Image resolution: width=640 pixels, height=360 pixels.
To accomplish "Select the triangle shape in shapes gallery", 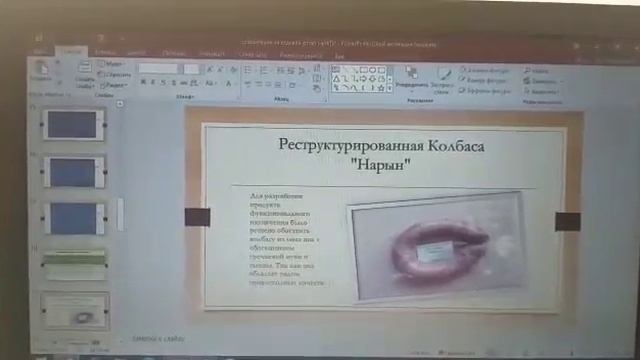I will pos(336,79).
